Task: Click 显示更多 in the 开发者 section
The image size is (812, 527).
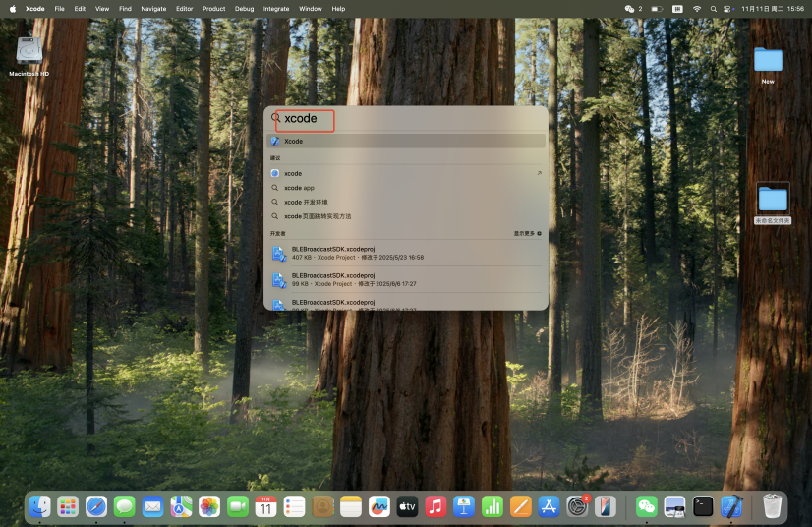Action: pos(527,234)
